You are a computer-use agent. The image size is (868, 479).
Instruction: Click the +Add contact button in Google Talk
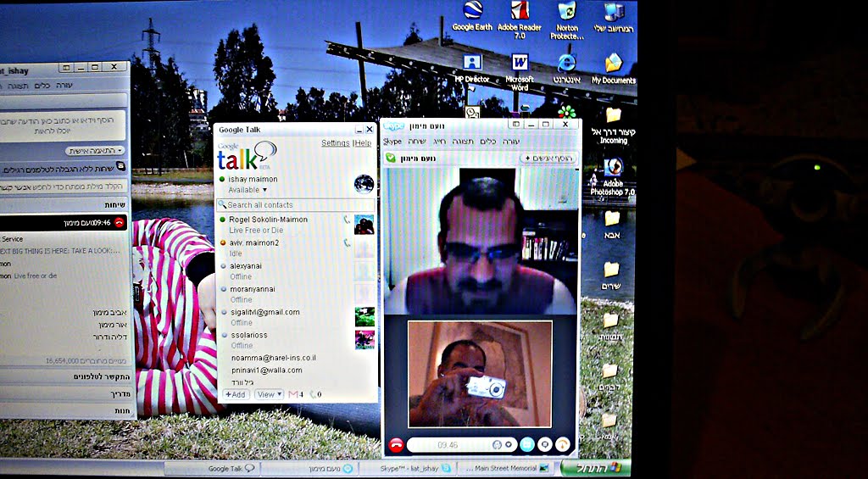pyautogui.click(x=236, y=394)
